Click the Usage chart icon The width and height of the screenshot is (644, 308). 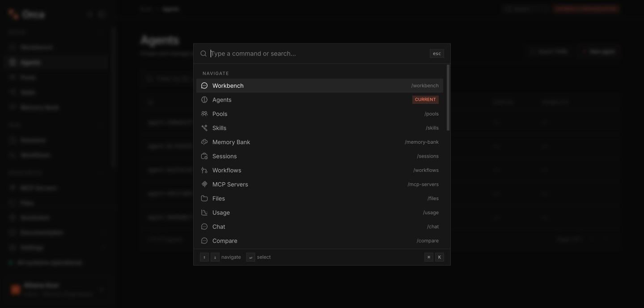204,213
